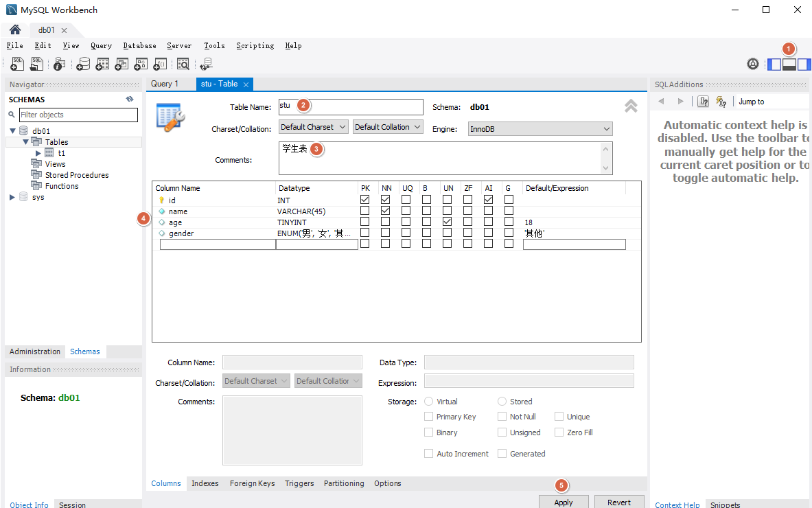Create a new SQL tab icon
Image resolution: width=812 pixels, height=508 pixels.
(x=17, y=64)
